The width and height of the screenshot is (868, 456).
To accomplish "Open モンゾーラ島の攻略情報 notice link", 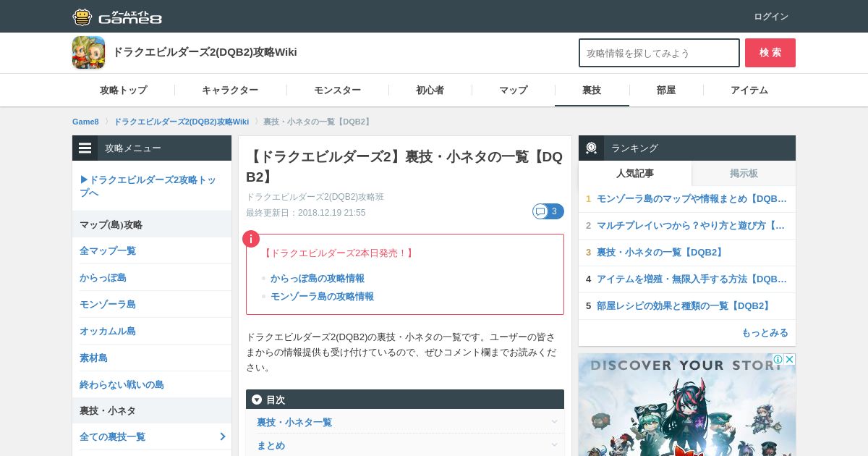I will tap(322, 297).
